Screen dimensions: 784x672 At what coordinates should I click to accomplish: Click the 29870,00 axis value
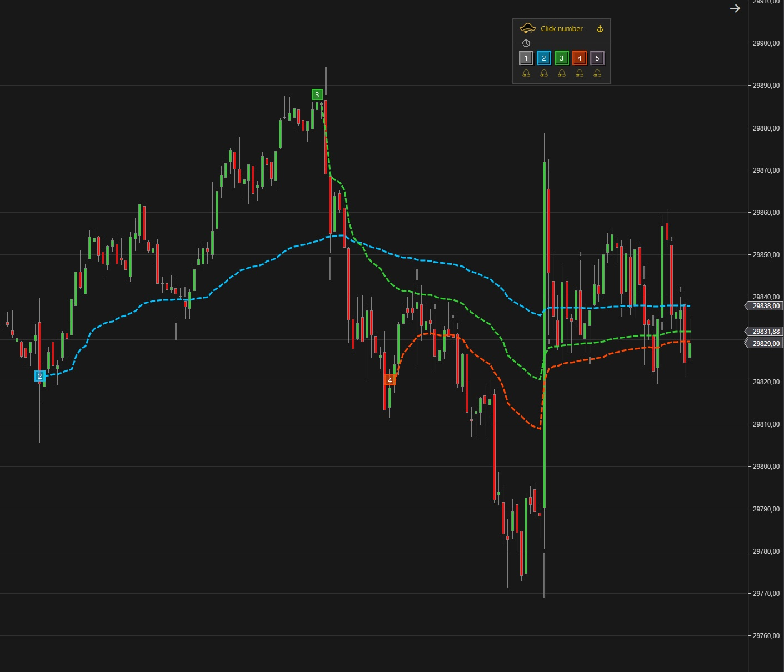point(766,170)
